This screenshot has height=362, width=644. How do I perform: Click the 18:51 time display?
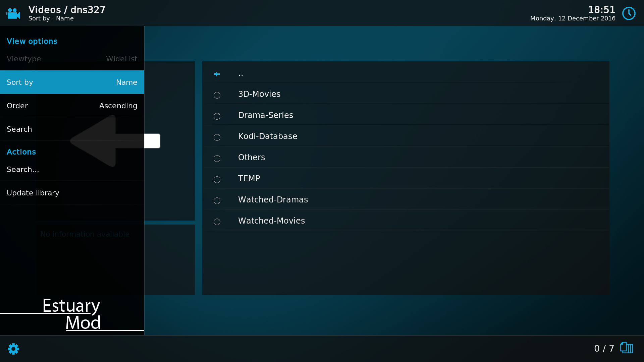pos(601,10)
